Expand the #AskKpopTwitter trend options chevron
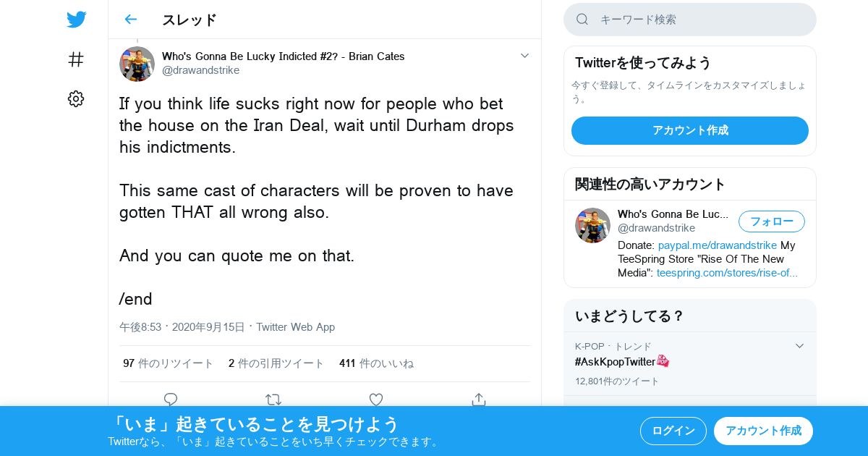 (x=799, y=346)
